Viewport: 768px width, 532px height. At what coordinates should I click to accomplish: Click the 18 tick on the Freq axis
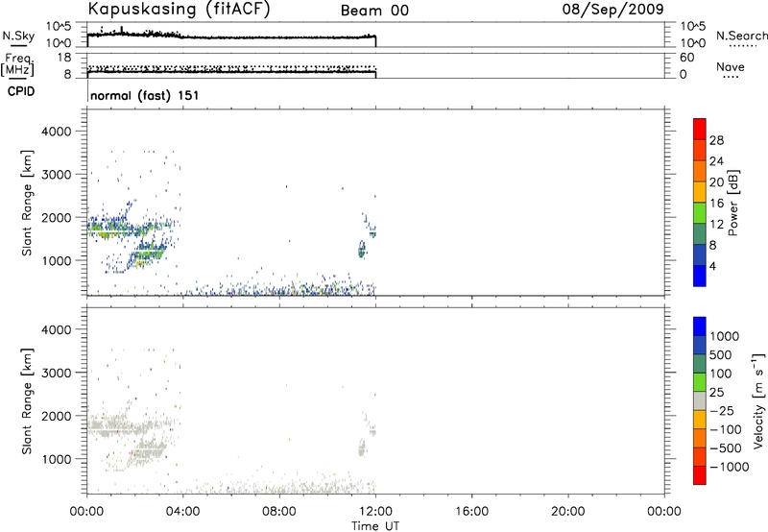coord(64,58)
